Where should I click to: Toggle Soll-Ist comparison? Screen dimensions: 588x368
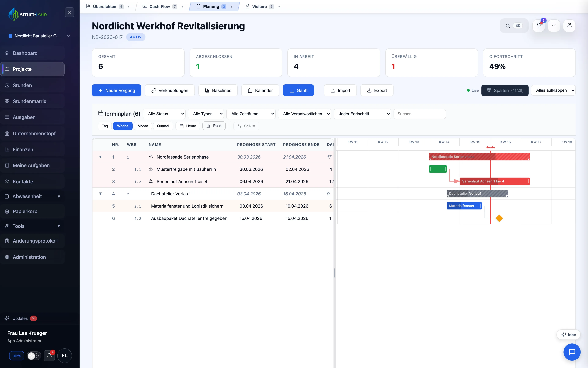point(246,126)
